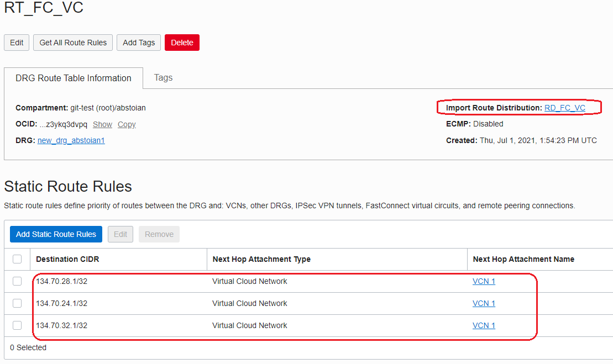613x364 pixels.
Task: Copy the OCID to clipboard
Action: 127,125
